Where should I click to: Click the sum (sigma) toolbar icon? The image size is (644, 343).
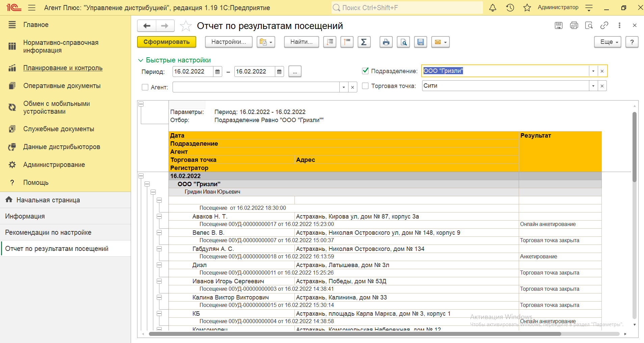click(364, 42)
